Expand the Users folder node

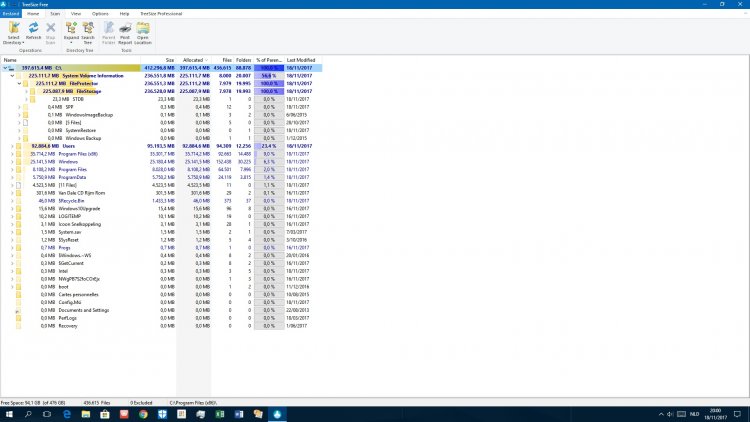(x=12, y=145)
